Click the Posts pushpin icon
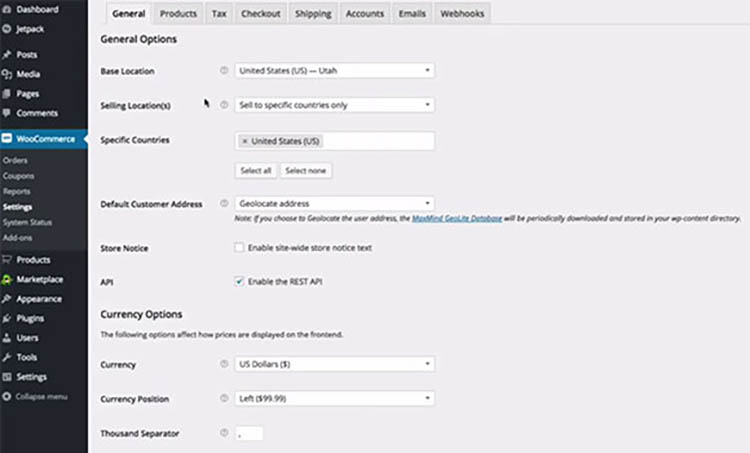The width and height of the screenshot is (750, 453). click(7, 55)
